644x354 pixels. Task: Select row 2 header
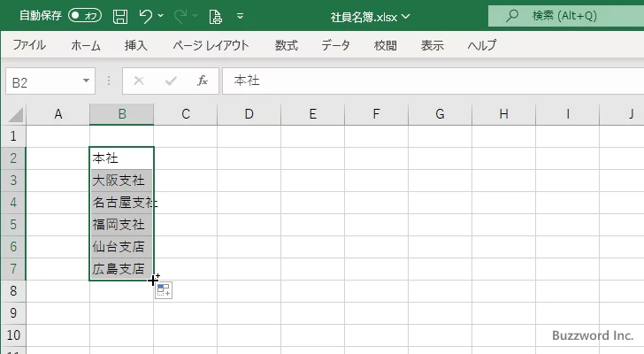click(13, 158)
